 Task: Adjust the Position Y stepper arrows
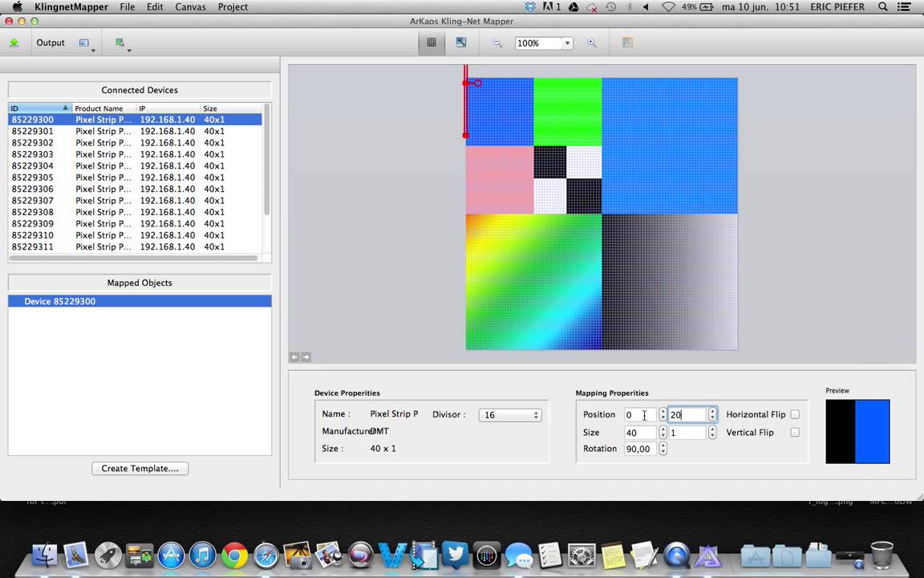point(712,415)
